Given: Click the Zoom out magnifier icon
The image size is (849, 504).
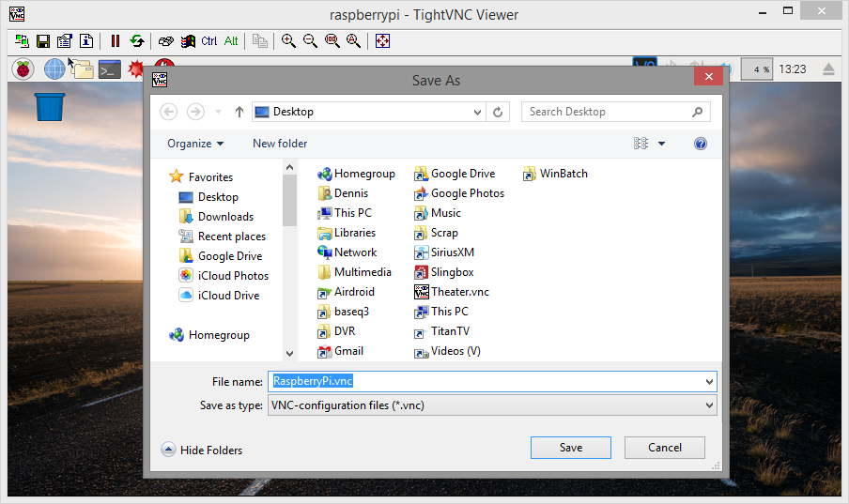Looking at the screenshot, I should tap(310, 41).
